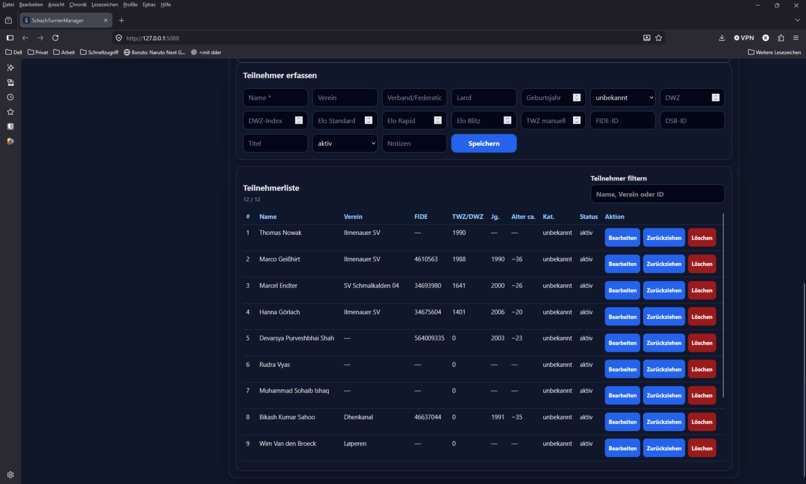Image resolution: width=806 pixels, height=484 pixels.
Task: Click the Geburtsjahr spinner arrows
Action: [x=577, y=98]
